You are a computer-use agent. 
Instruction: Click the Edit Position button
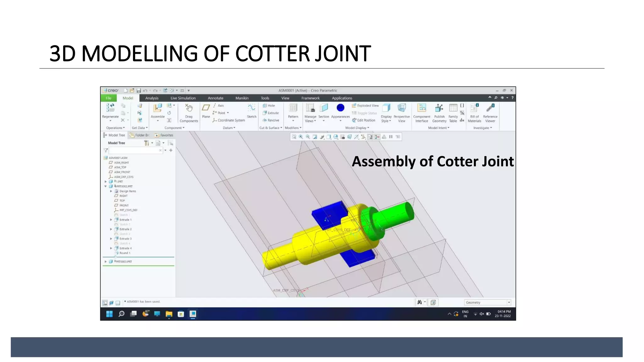[x=364, y=120]
